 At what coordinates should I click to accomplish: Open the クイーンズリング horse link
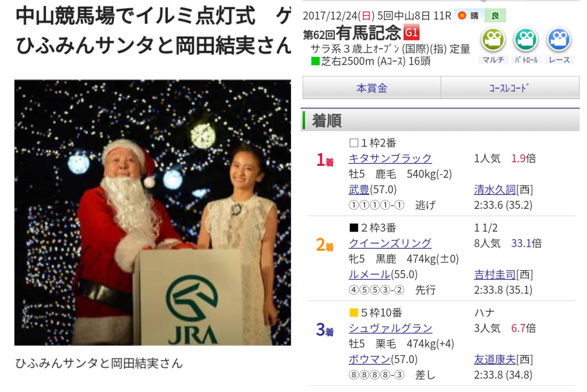tap(390, 243)
